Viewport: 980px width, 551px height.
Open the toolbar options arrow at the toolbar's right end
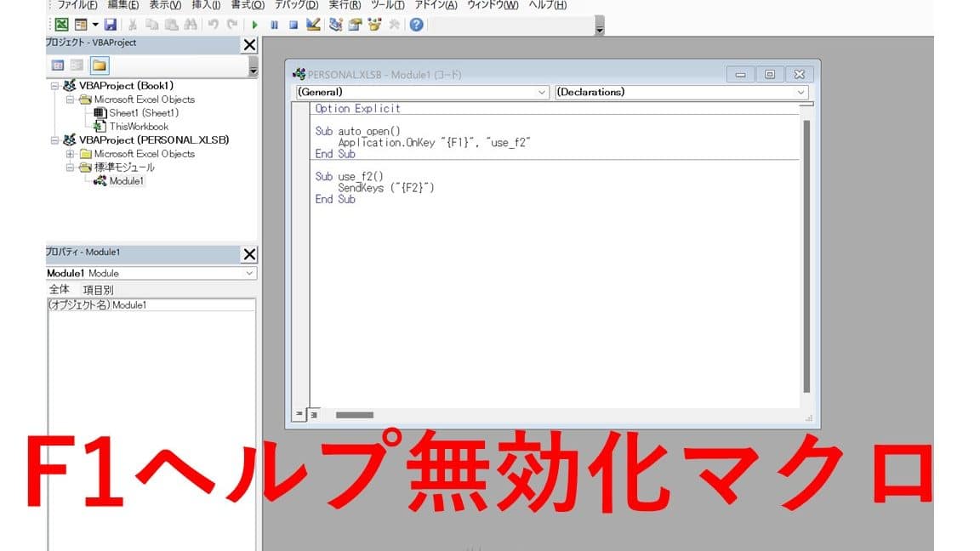600,27
